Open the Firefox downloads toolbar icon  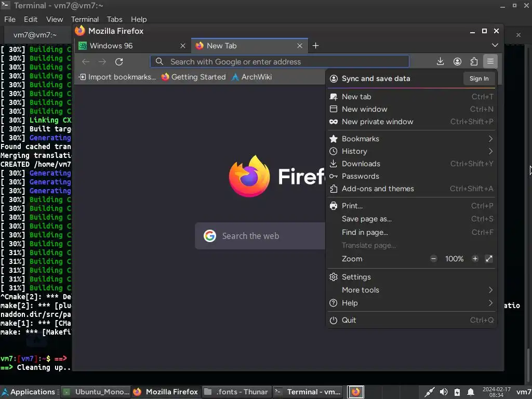click(x=440, y=61)
